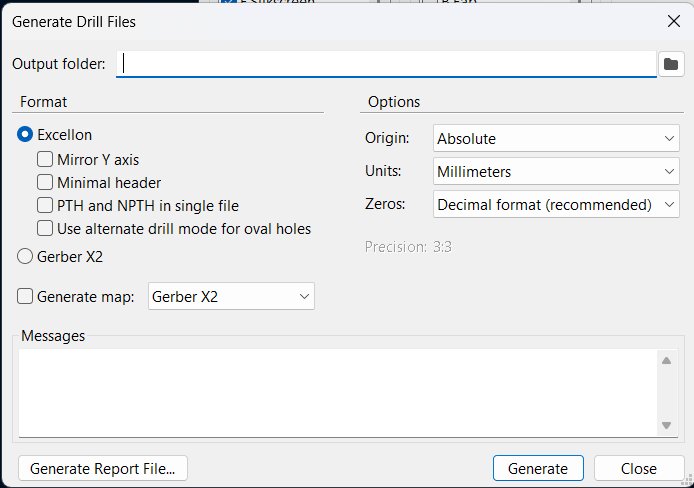
Task: Close the Generate Drill Files dialog
Action: click(x=674, y=21)
